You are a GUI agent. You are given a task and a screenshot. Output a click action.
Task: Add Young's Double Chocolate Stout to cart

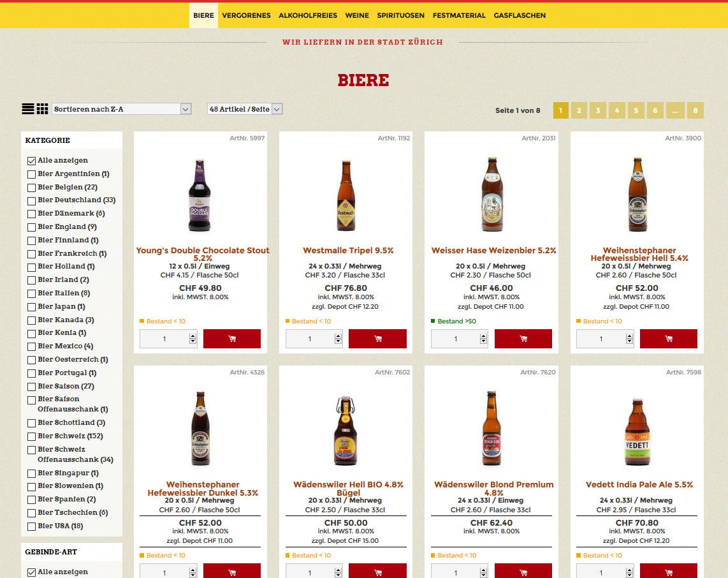click(x=231, y=339)
